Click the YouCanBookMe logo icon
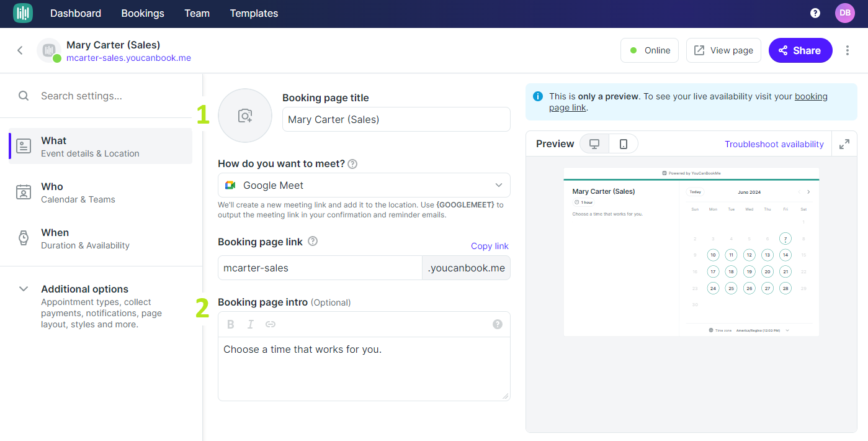The width and height of the screenshot is (868, 441). pos(23,13)
